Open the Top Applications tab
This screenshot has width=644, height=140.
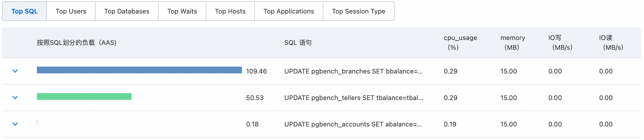[x=289, y=11]
